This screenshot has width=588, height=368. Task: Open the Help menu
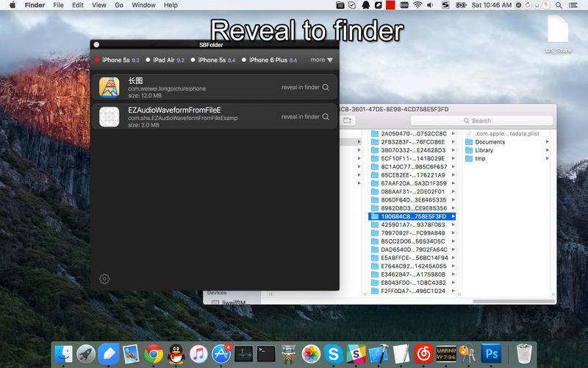click(x=171, y=5)
